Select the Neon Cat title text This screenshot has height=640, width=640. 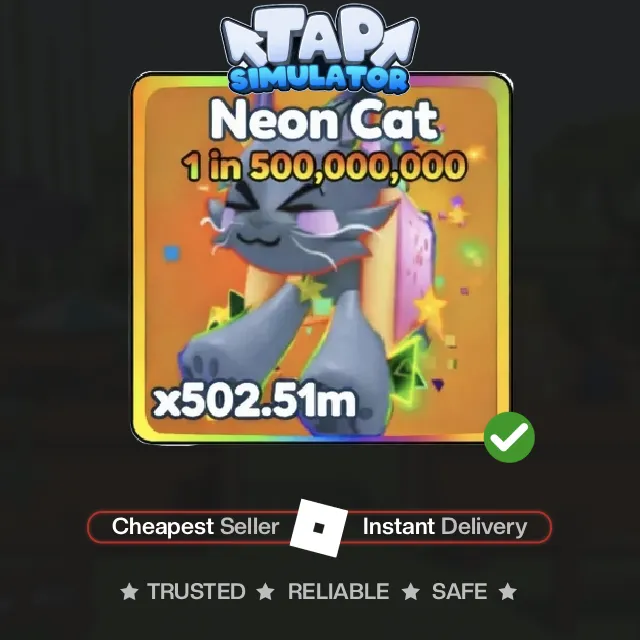coord(324,120)
